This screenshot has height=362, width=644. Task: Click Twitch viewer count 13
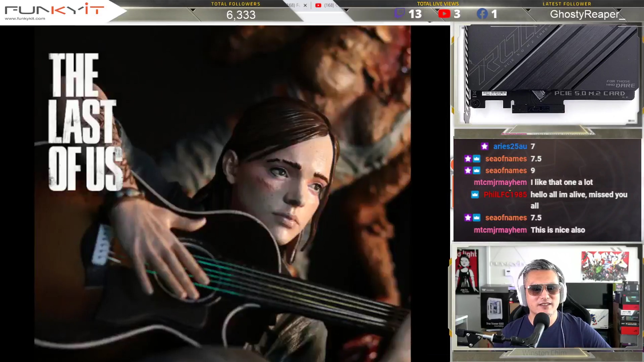point(415,14)
